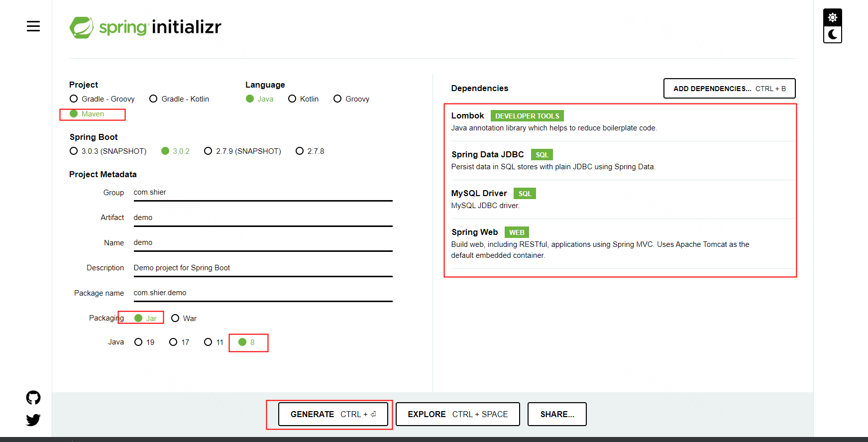Viewport: 868px width, 442px height.
Task: Open the Share dialog
Action: (x=557, y=414)
